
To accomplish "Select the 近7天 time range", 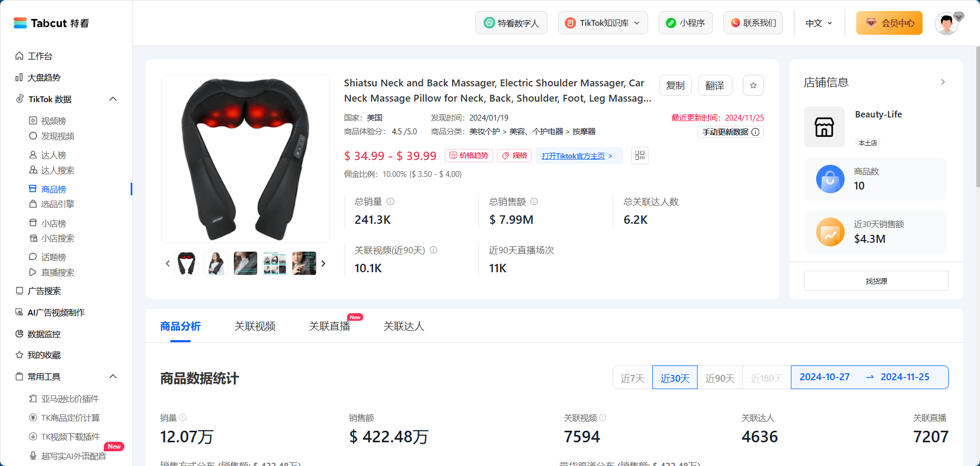I will [x=632, y=378].
